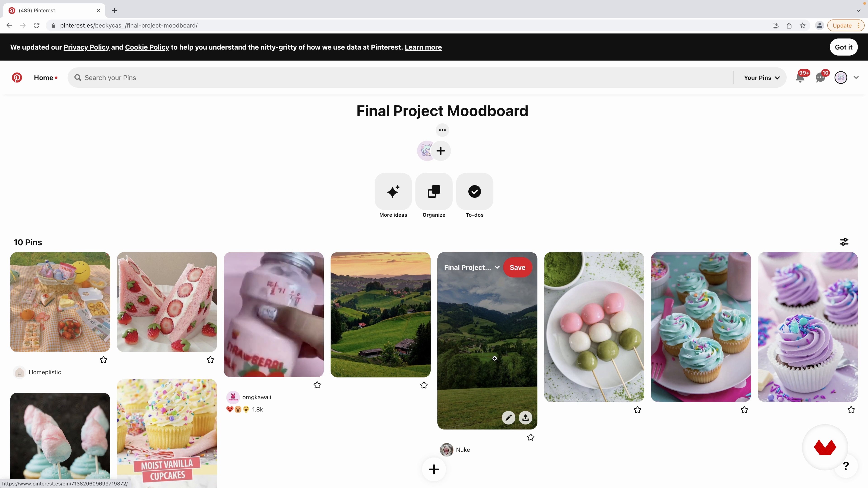Open the Cookie Policy link

coord(147,47)
